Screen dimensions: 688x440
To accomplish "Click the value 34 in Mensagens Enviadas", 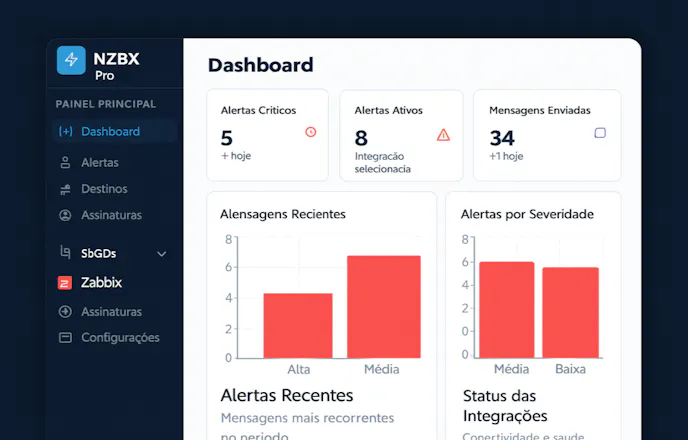I will [x=502, y=138].
